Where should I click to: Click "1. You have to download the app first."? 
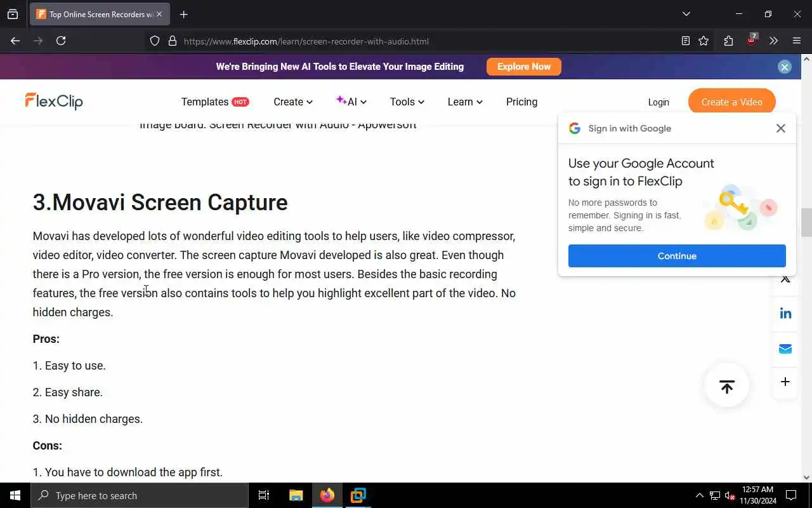128,472
